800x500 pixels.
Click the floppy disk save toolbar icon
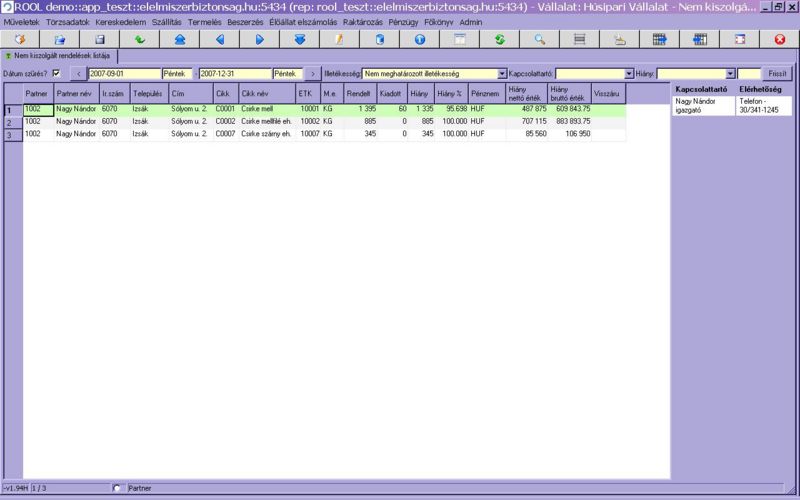pyautogui.click(x=100, y=39)
